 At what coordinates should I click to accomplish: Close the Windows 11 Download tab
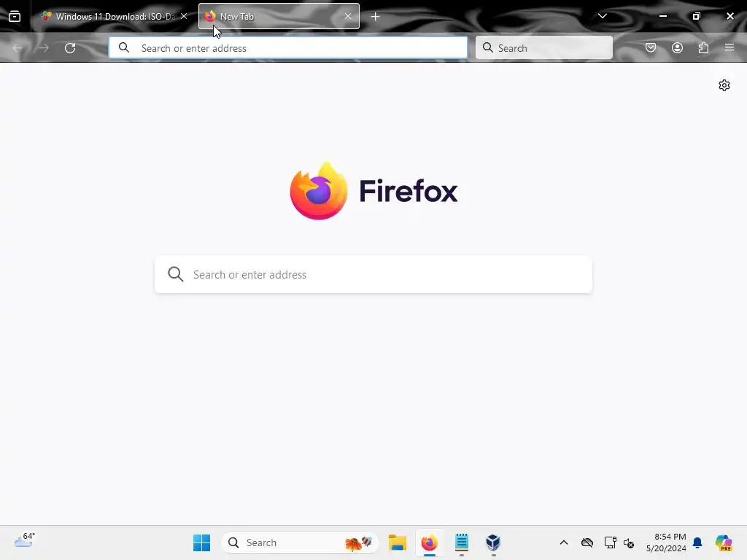(184, 16)
